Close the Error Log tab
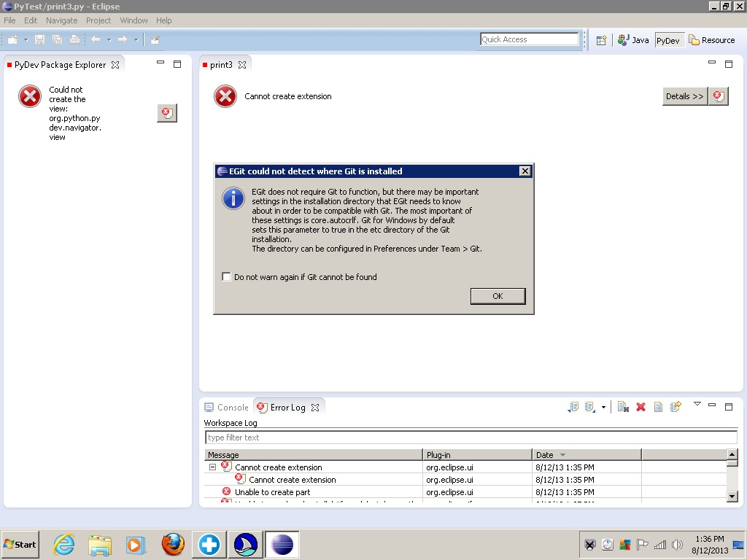This screenshot has height=560, width=747. (315, 408)
